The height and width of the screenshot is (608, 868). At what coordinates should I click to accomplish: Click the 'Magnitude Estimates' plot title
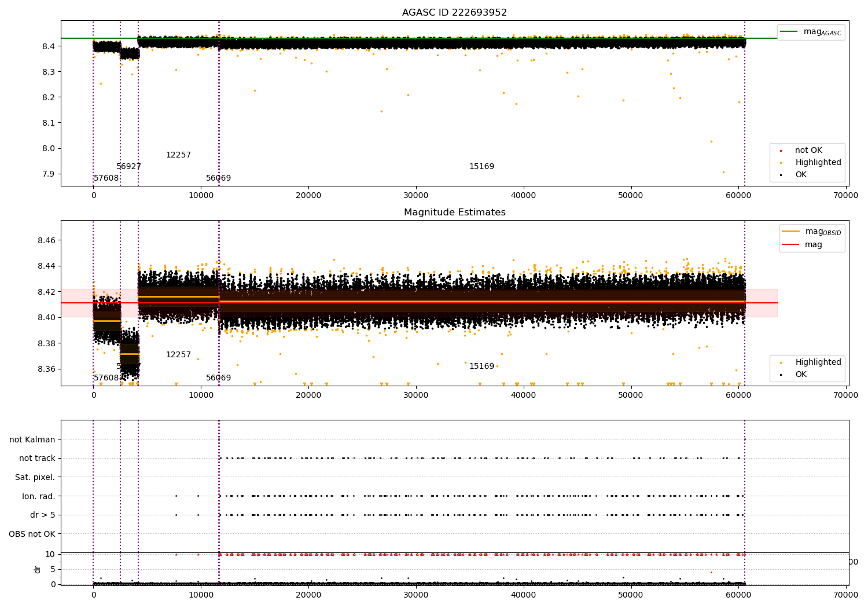tap(454, 213)
